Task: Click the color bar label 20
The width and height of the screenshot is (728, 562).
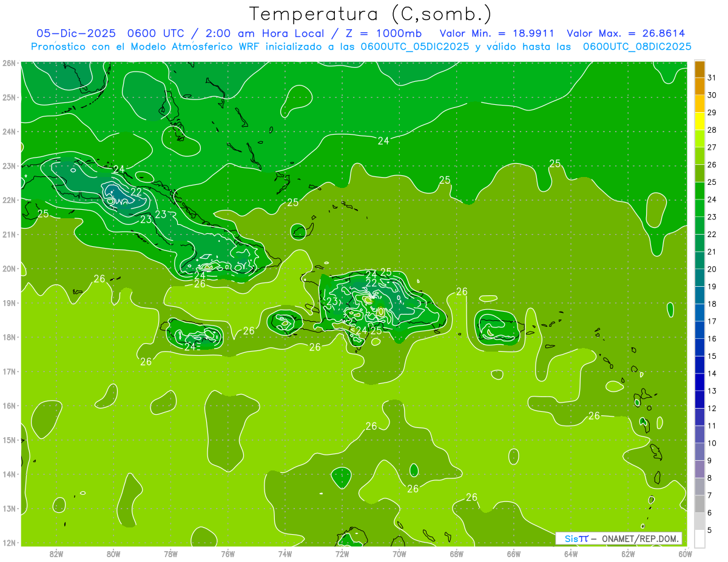Action: [712, 269]
